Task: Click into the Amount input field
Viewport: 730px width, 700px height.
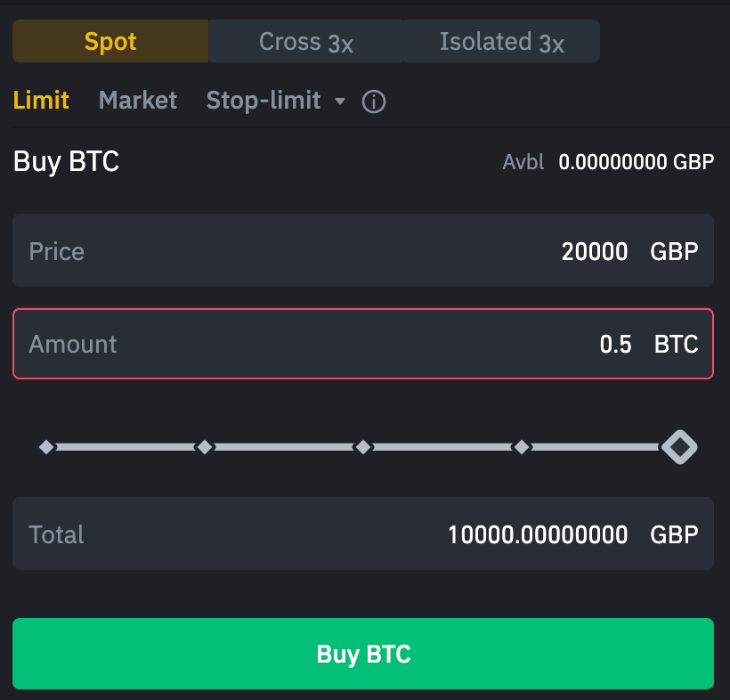Action: pyautogui.click(x=363, y=344)
